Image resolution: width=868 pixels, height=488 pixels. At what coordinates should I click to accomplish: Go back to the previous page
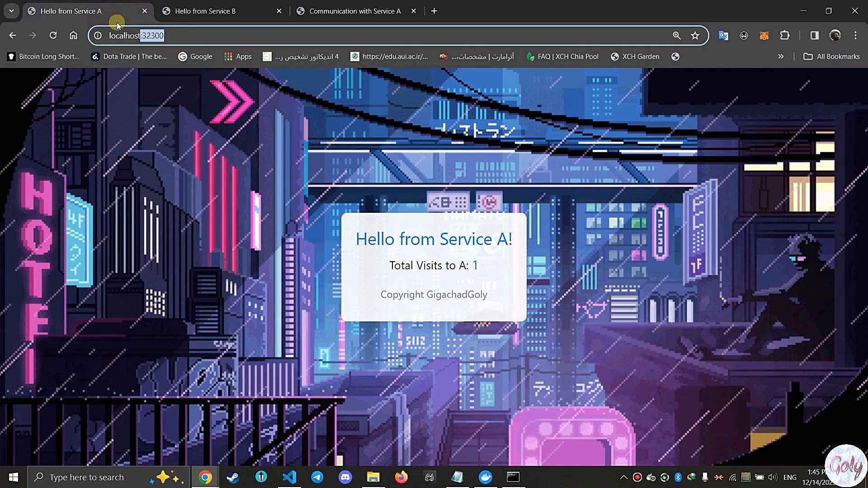pyautogui.click(x=13, y=35)
